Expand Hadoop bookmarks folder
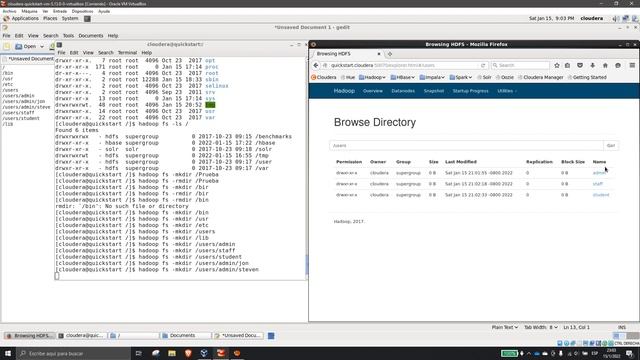This screenshot has width=640, height=360. [372, 77]
